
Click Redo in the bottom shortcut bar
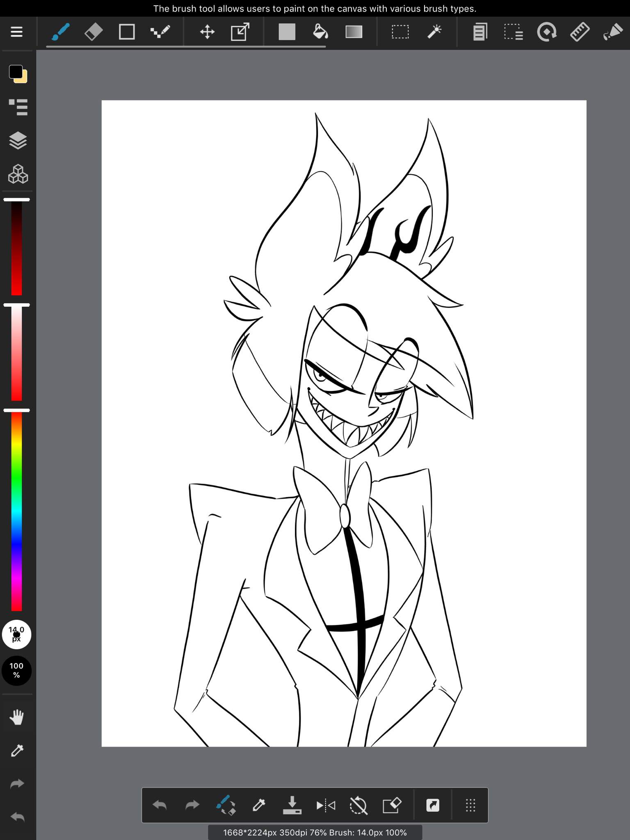(x=192, y=805)
